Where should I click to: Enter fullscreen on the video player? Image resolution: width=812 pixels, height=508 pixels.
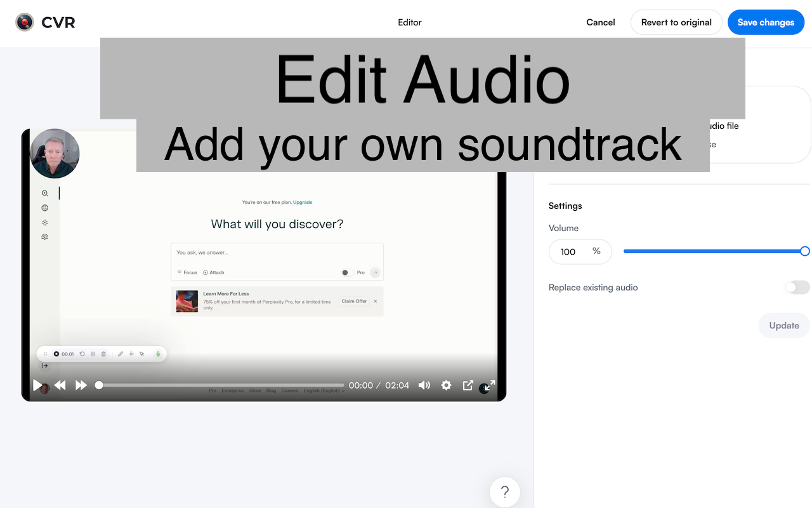[487, 385]
